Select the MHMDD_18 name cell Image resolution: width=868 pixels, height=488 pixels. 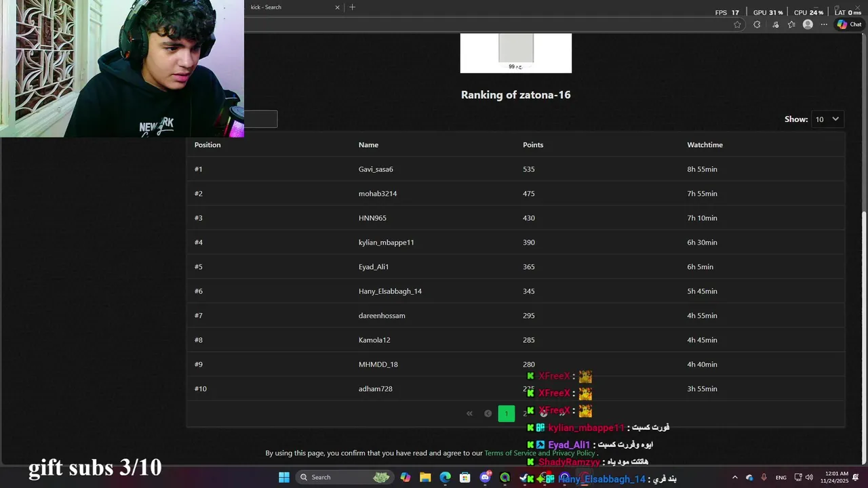(x=378, y=364)
